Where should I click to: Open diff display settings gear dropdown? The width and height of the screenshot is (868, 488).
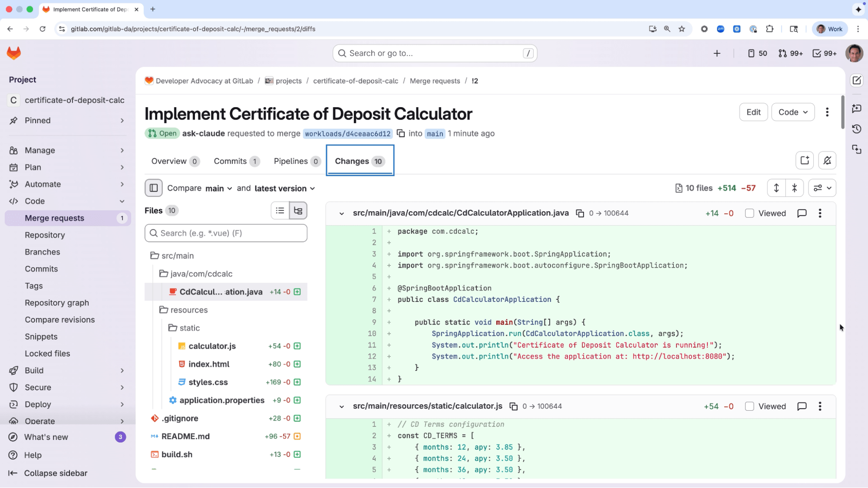[x=822, y=188]
